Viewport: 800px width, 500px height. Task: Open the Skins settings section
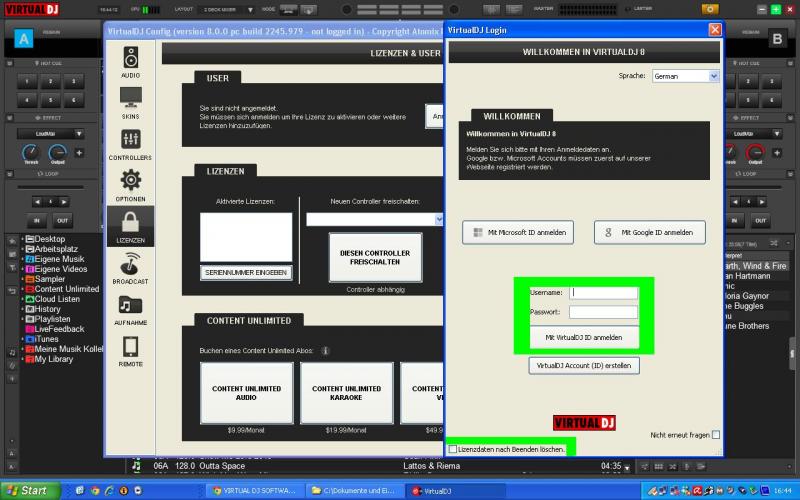coord(131,102)
